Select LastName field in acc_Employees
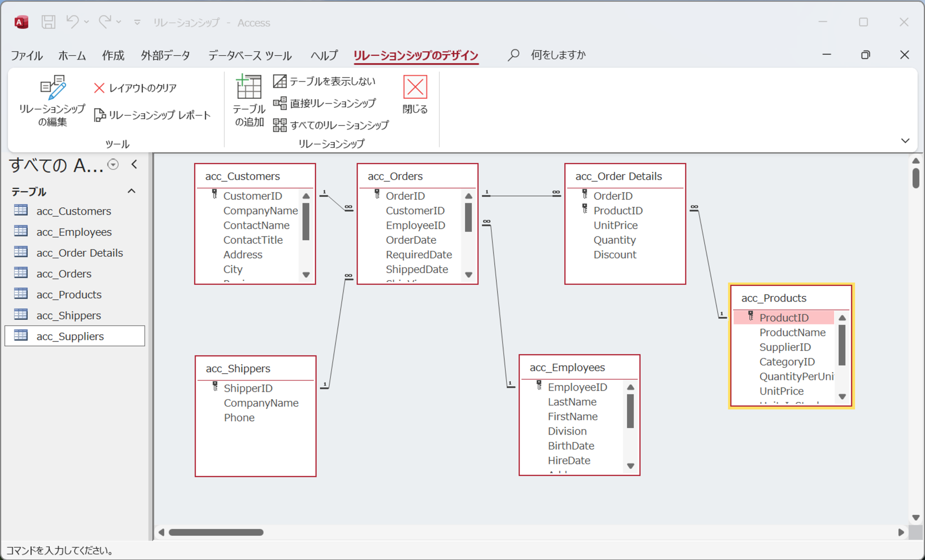Image resolution: width=925 pixels, height=560 pixels. pyautogui.click(x=572, y=402)
